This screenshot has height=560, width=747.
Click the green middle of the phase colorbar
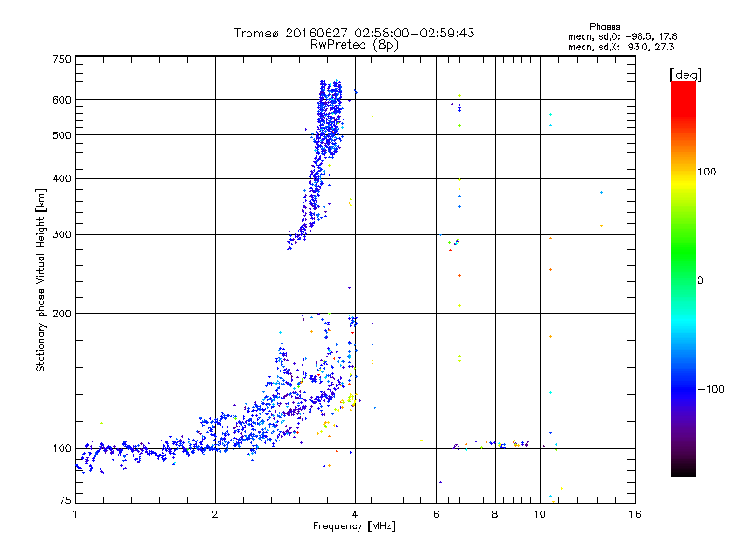pos(684,259)
